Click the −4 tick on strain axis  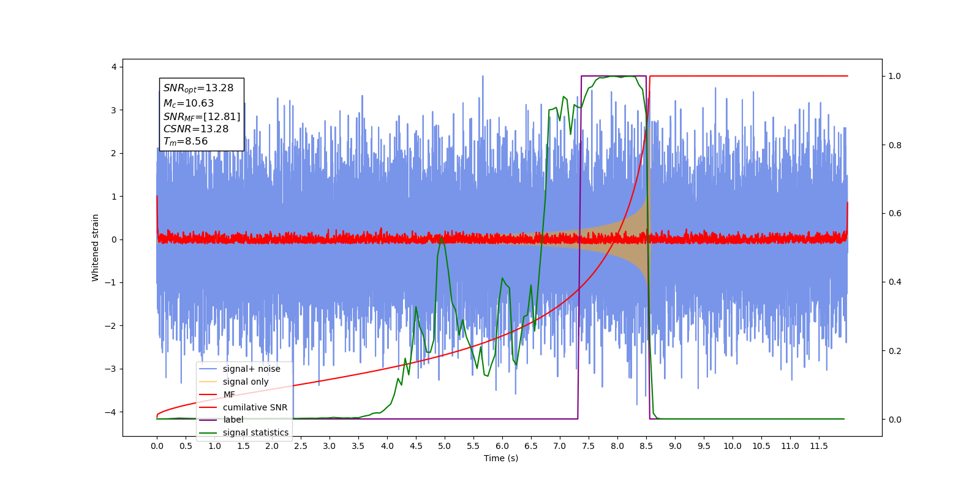111,412
